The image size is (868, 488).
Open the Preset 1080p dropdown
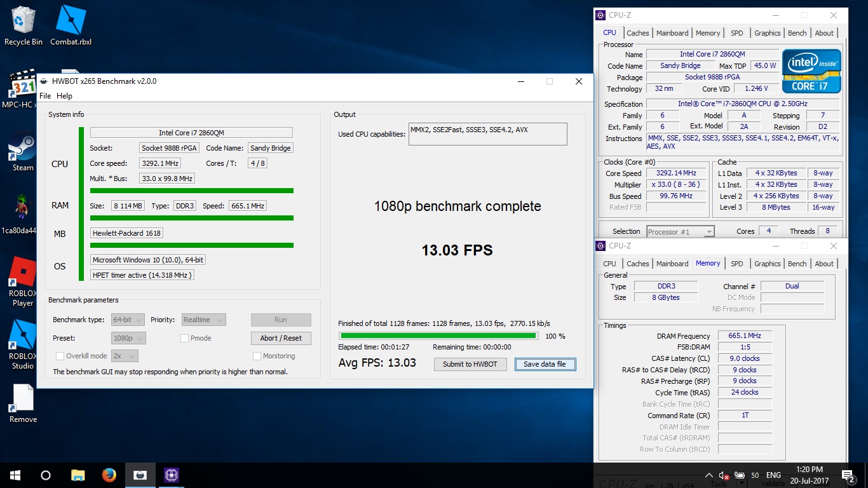point(128,338)
